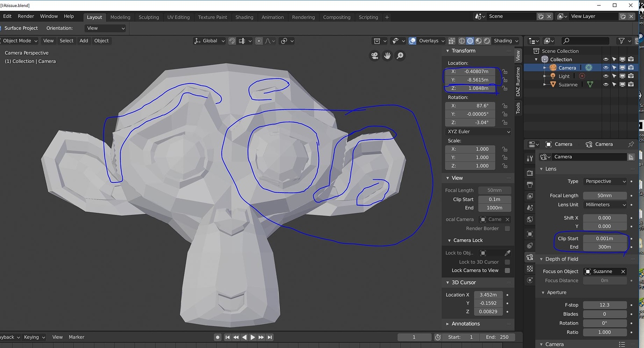Clear Focus on Object Suzanne
This screenshot has width=644, height=348.
[x=623, y=271]
